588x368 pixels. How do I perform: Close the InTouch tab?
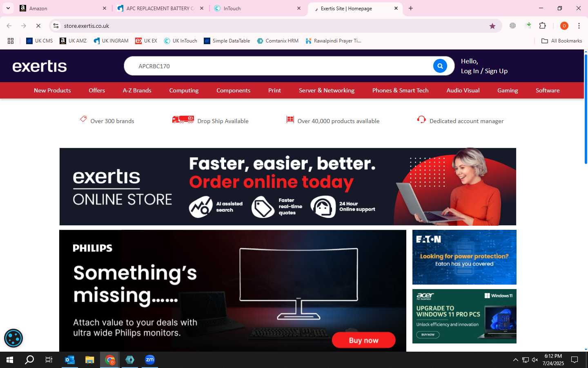pyautogui.click(x=299, y=8)
